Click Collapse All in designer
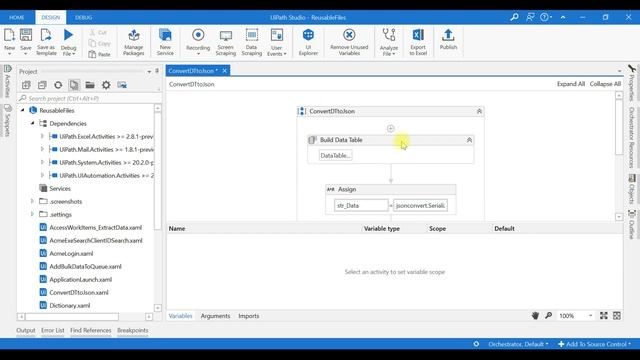 click(605, 84)
